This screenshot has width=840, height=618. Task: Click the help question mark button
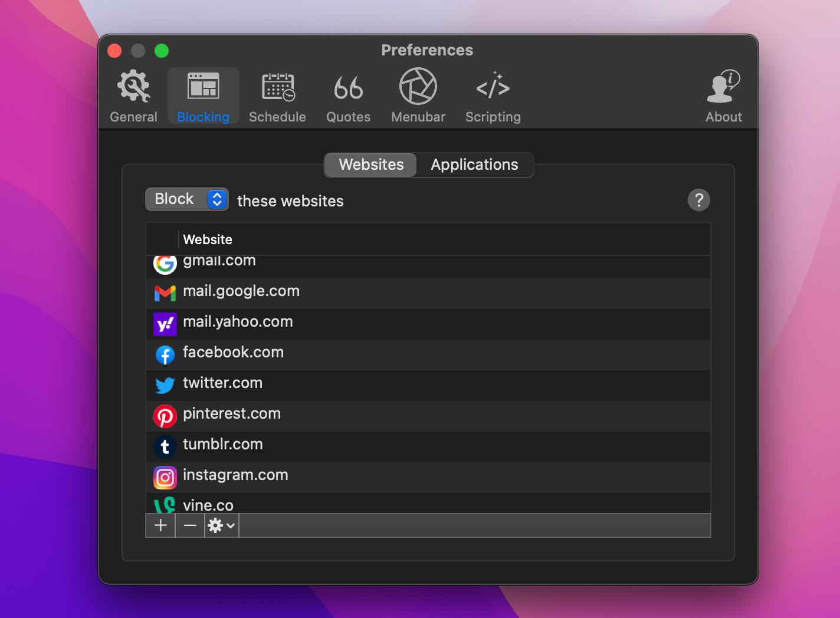pyautogui.click(x=698, y=200)
